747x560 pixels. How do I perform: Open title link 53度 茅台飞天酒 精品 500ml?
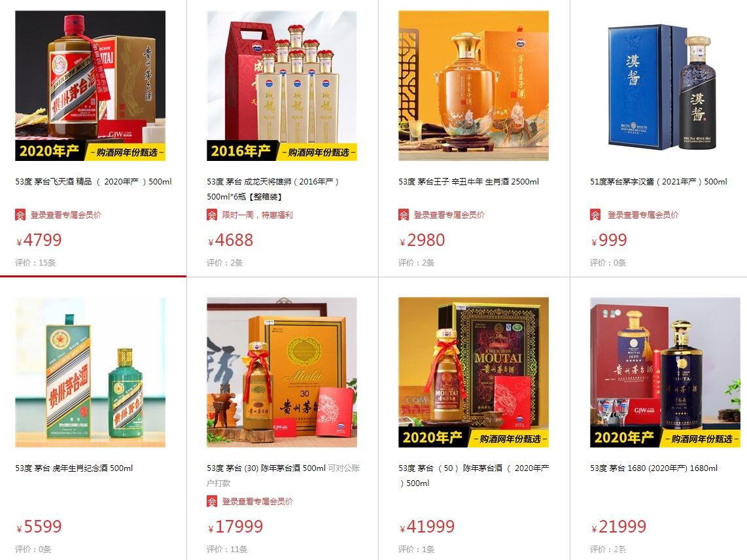94,182
